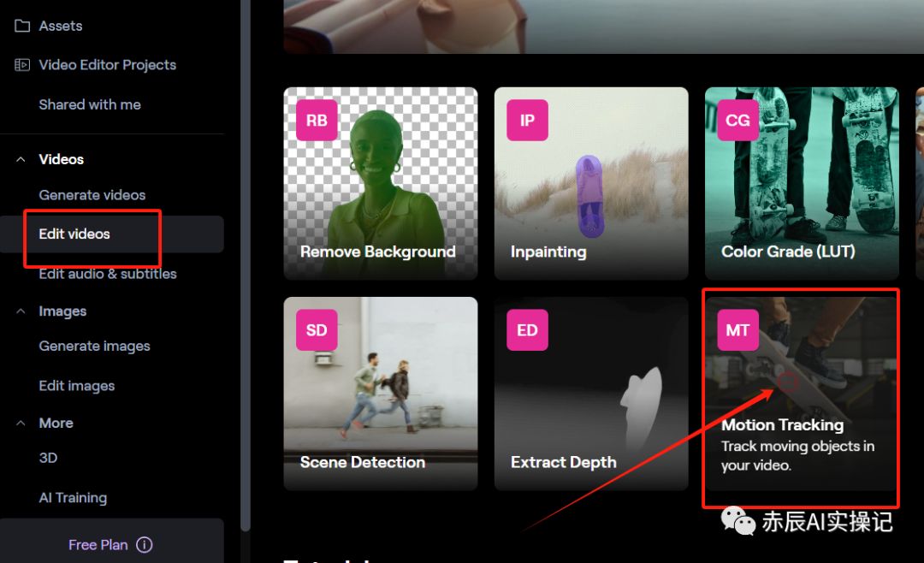Open the 3D section
The image size is (924, 563).
[x=48, y=458]
